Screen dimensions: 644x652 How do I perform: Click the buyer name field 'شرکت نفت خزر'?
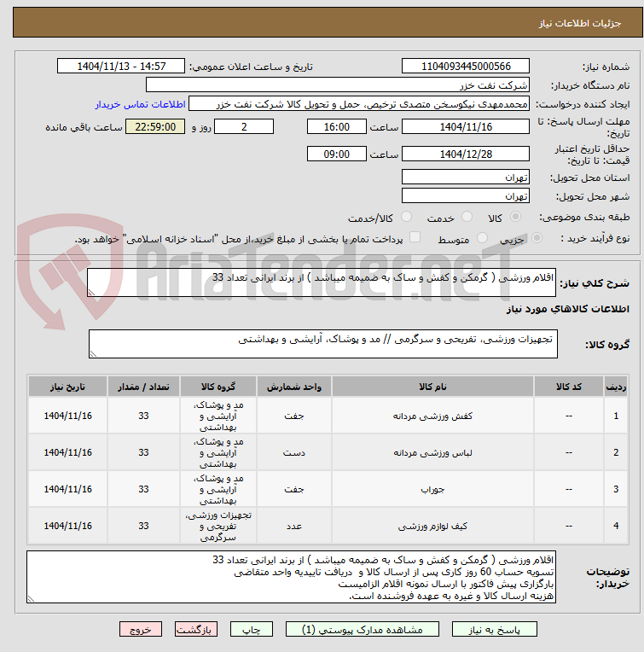point(338,84)
